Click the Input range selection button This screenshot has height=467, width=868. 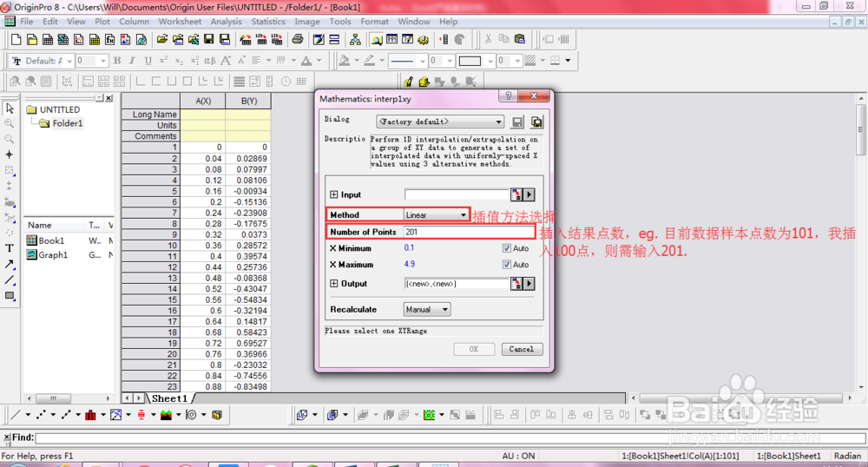coord(516,194)
